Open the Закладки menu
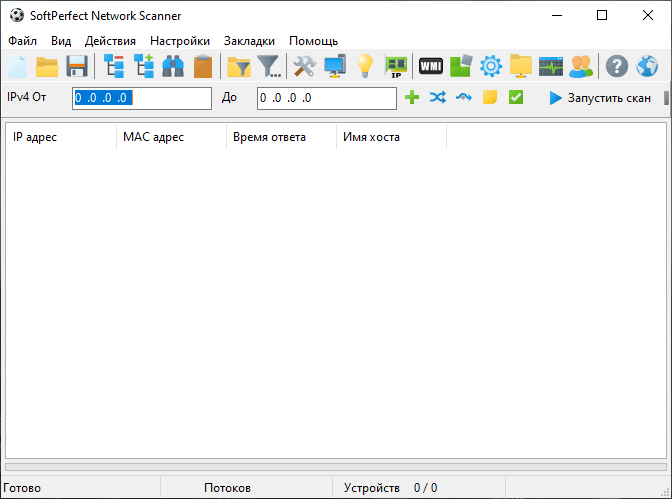The width and height of the screenshot is (672, 499). tap(249, 41)
